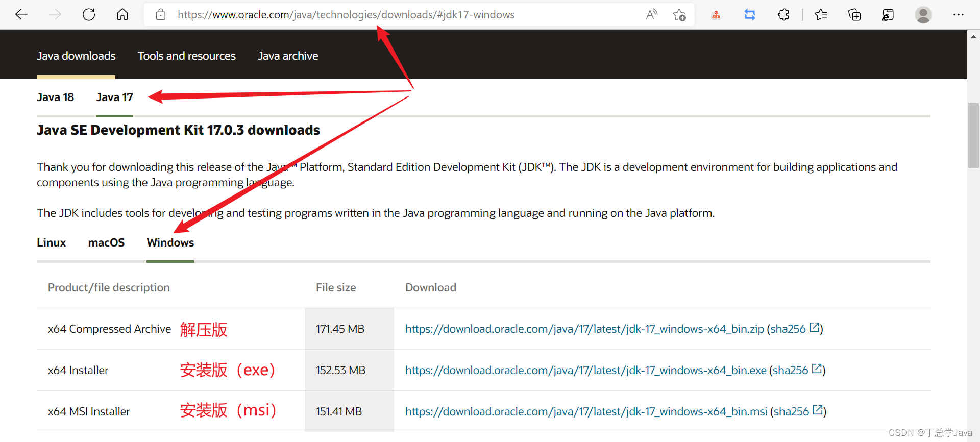The height and width of the screenshot is (442, 980).
Task: Open the user profile avatar
Action: [x=923, y=15]
